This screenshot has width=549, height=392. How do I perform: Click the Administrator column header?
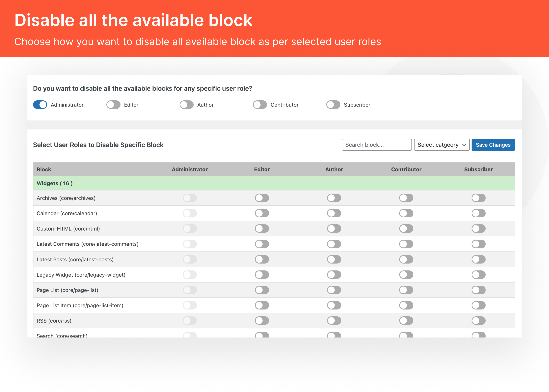(190, 169)
